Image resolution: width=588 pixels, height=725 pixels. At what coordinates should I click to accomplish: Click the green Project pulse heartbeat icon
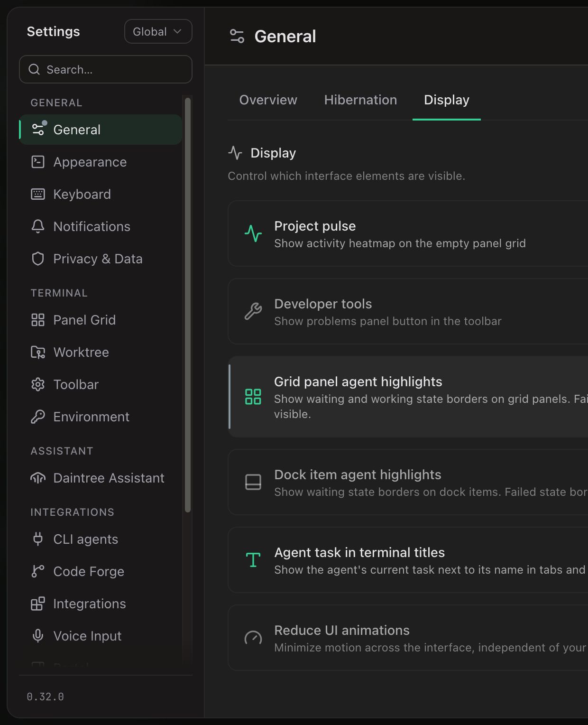[253, 233]
